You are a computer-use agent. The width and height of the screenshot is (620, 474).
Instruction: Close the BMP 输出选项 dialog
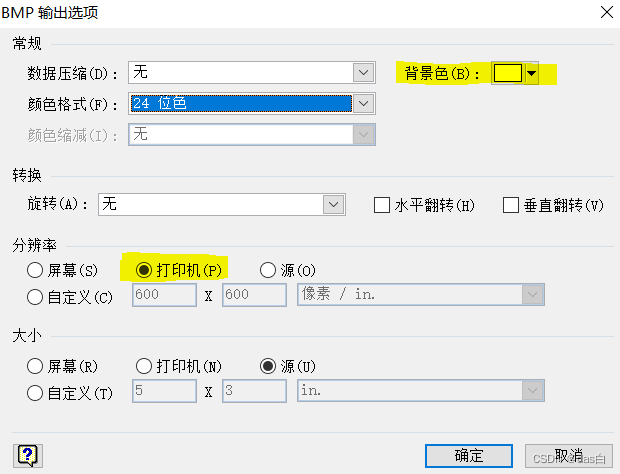click(x=607, y=12)
